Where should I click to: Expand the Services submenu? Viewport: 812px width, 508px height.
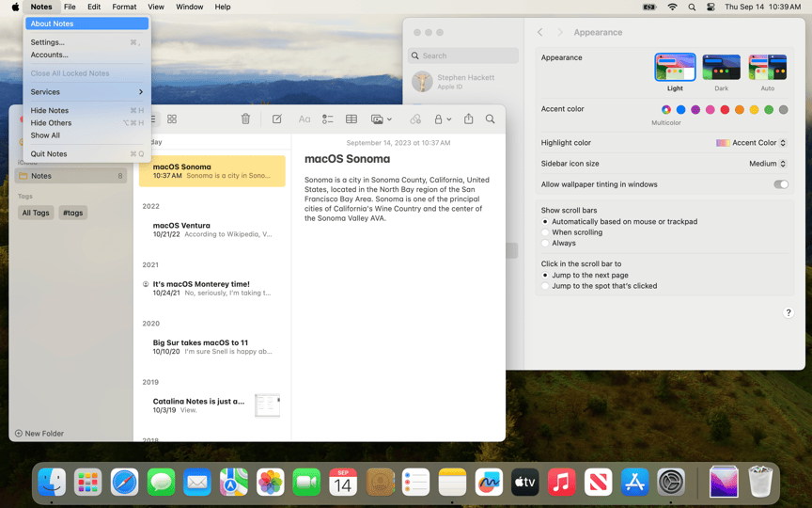(87, 92)
